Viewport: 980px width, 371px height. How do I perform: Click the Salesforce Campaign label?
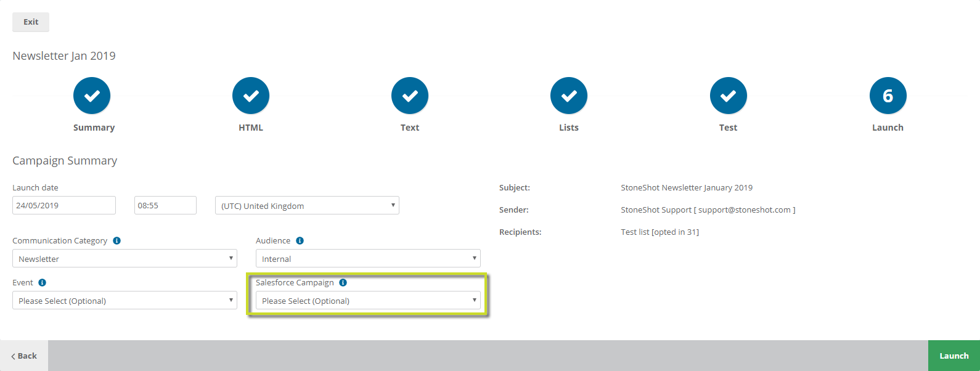(295, 282)
